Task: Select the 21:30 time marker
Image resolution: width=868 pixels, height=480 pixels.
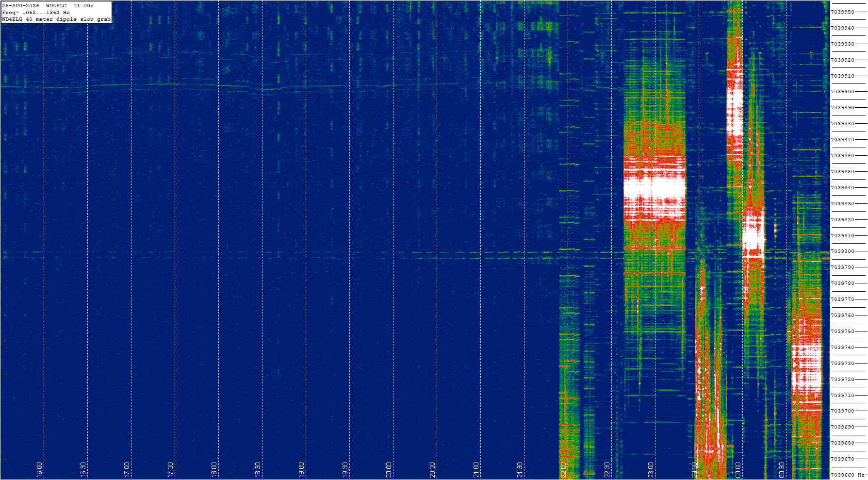Action: [520, 469]
